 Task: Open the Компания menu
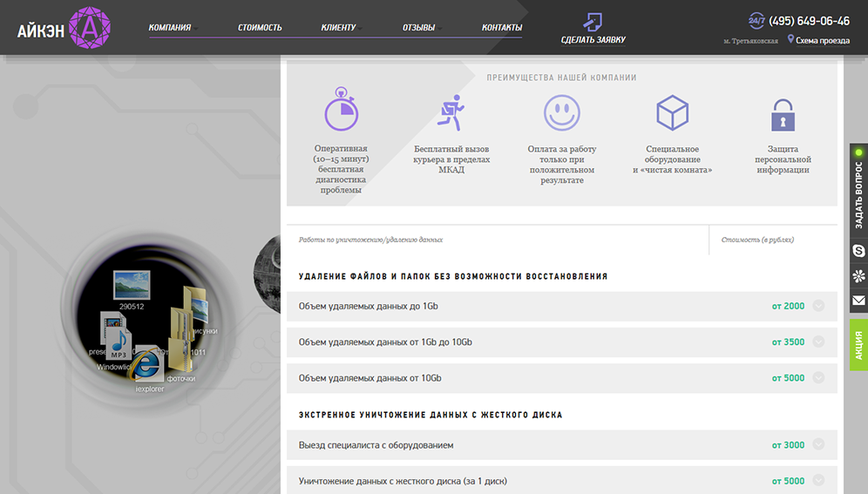[x=170, y=27]
